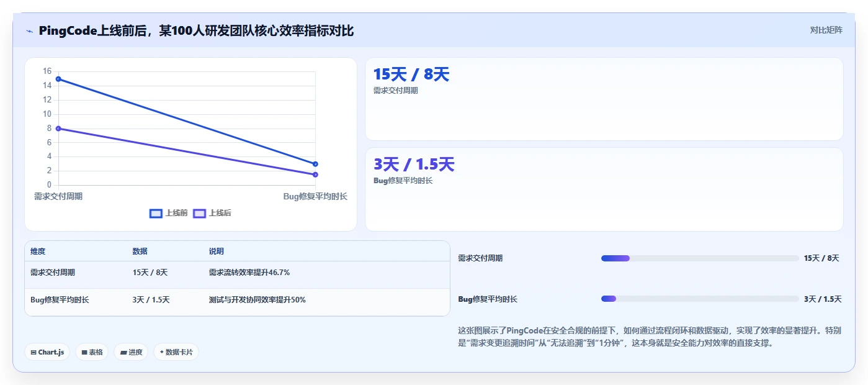Click the 数据 column header
Screen dimensions: 868x385
tap(140, 251)
